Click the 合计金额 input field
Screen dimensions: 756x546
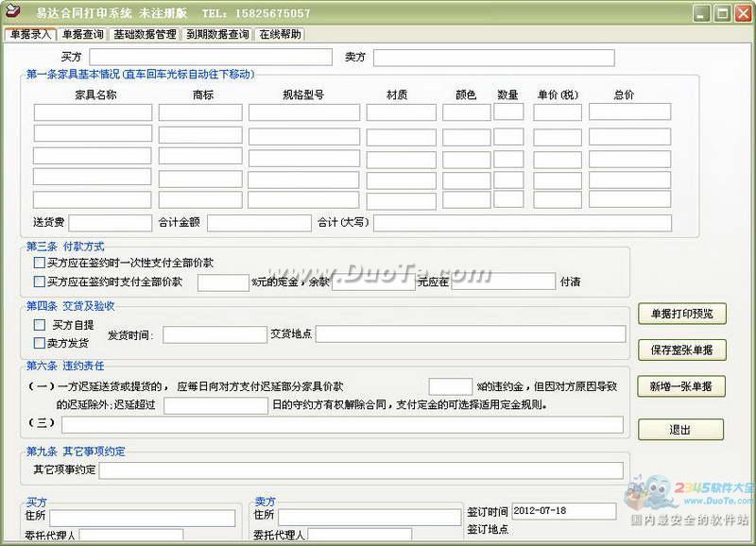tap(259, 223)
